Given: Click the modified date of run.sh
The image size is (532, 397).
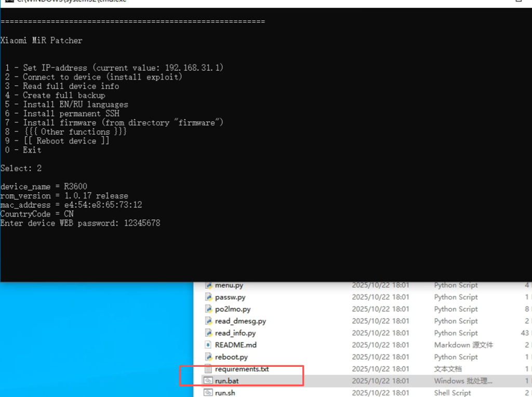Looking at the screenshot, I should click(x=380, y=393).
